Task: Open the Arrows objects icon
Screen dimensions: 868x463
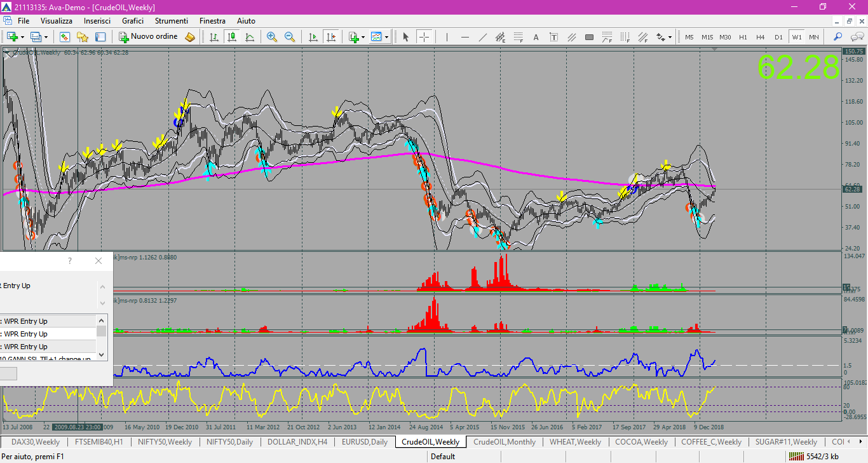Action: pyautogui.click(x=660, y=37)
